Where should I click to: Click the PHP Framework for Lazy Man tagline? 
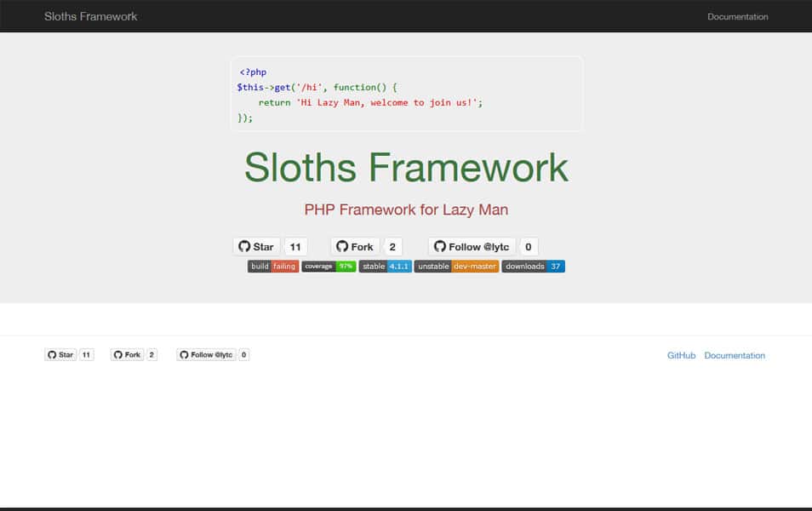point(406,210)
